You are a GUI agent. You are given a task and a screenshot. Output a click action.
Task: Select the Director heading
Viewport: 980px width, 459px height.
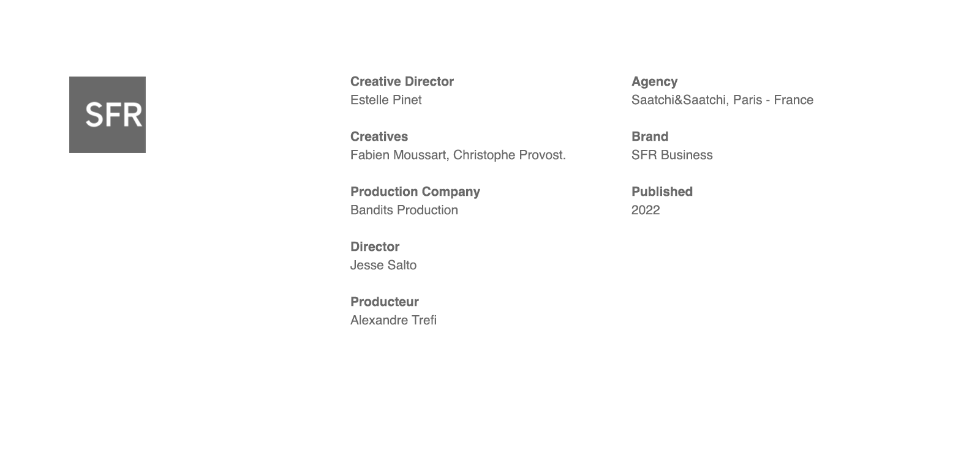375,247
